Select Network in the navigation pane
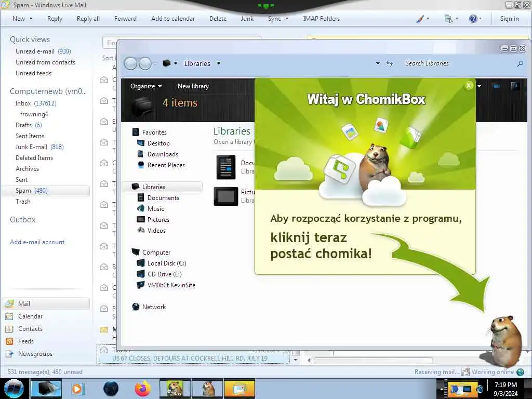Viewport: 532px width, 399px height. click(x=149, y=307)
